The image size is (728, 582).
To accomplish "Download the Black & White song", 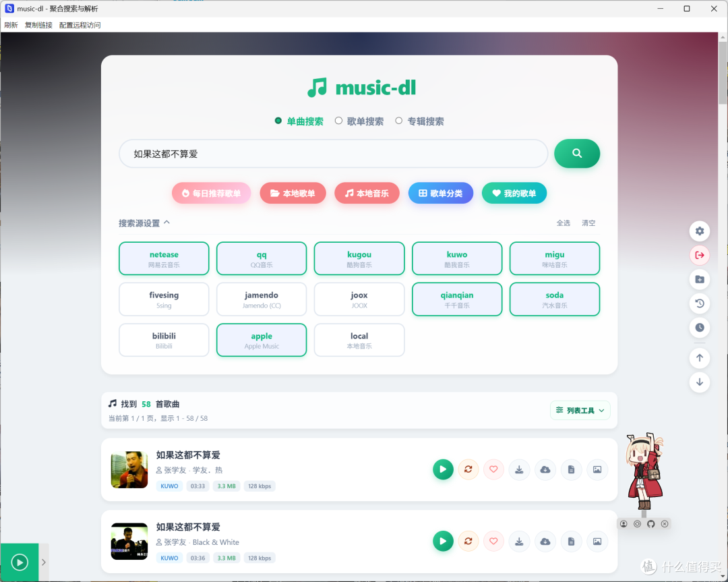I will click(519, 541).
